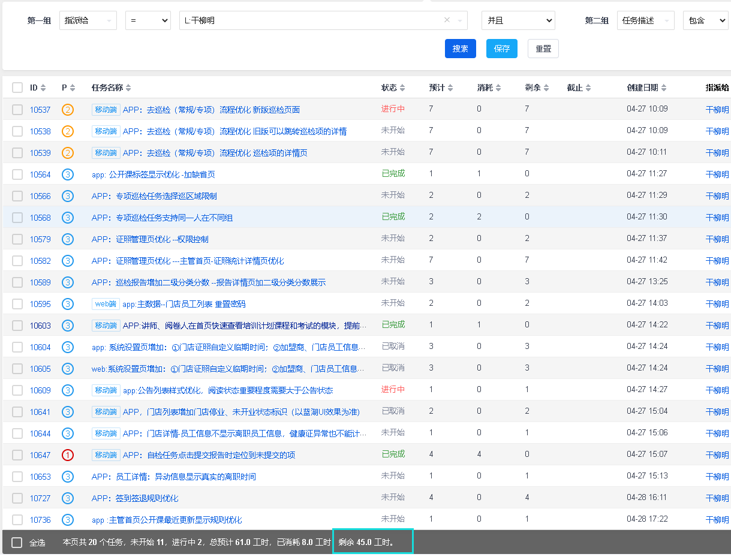The height and width of the screenshot is (560, 731).
Task: Click the web端 tag on task 10595
Action: click(106, 304)
